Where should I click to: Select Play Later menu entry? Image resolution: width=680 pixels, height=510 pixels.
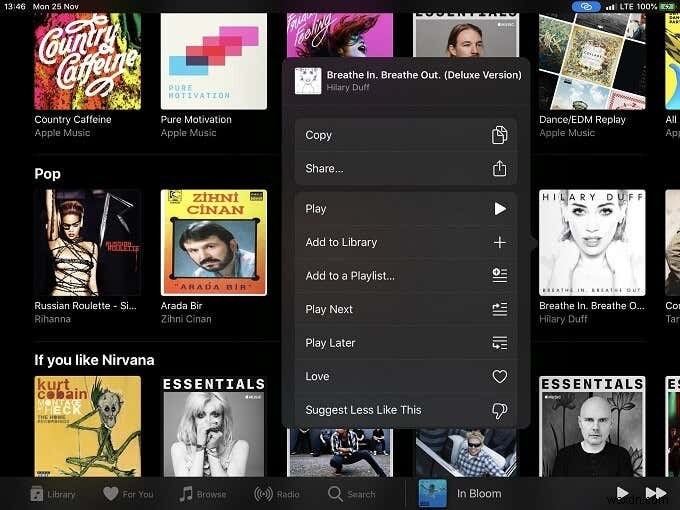(x=406, y=343)
